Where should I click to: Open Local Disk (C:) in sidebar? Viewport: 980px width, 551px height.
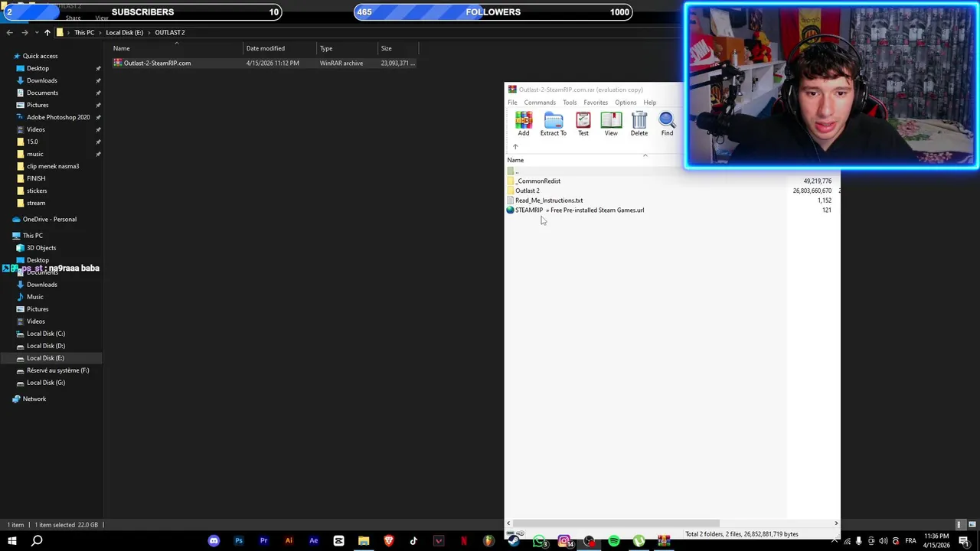pyautogui.click(x=46, y=334)
